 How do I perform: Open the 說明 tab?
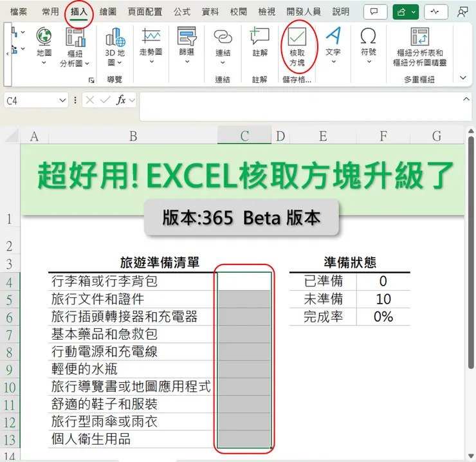[341, 12]
